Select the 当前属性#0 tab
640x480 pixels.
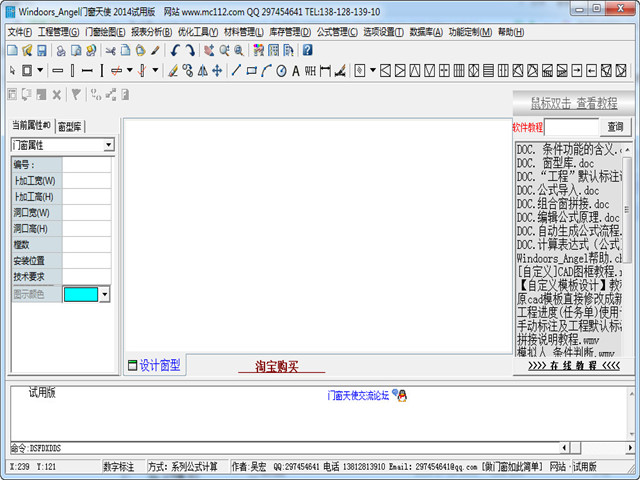(31, 125)
